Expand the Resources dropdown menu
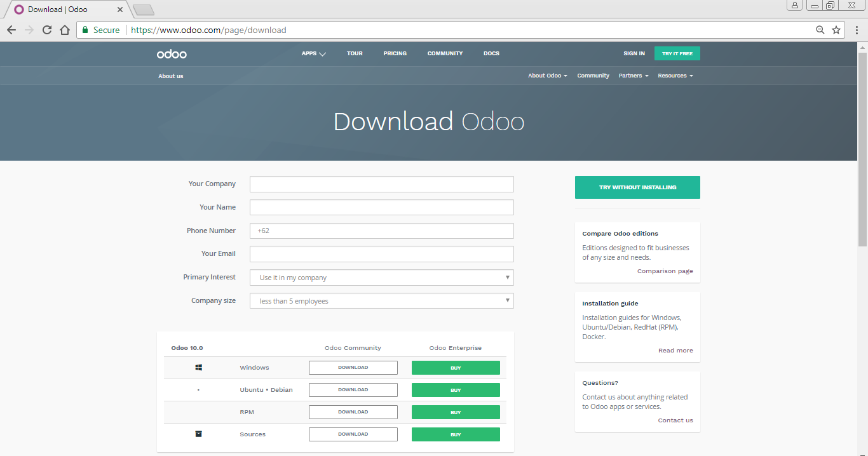This screenshot has height=456, width=868. 675,76
